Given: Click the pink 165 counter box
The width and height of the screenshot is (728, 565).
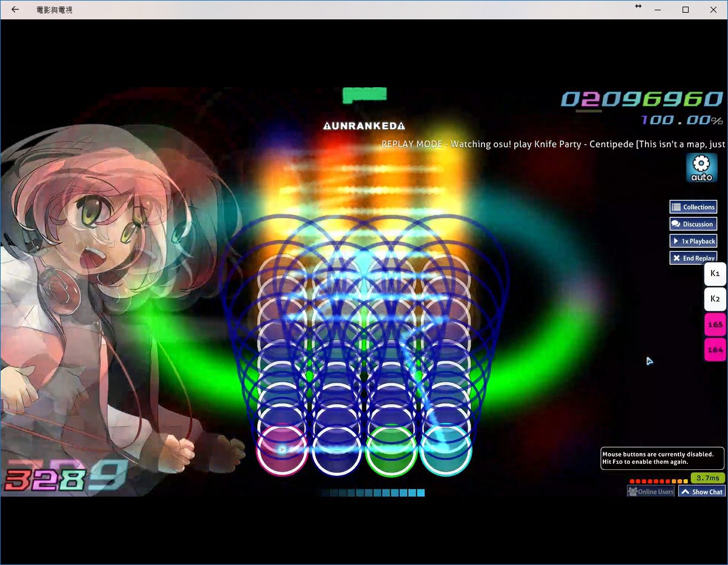Looking at the screenshot, I should click(x=715, y=325).
